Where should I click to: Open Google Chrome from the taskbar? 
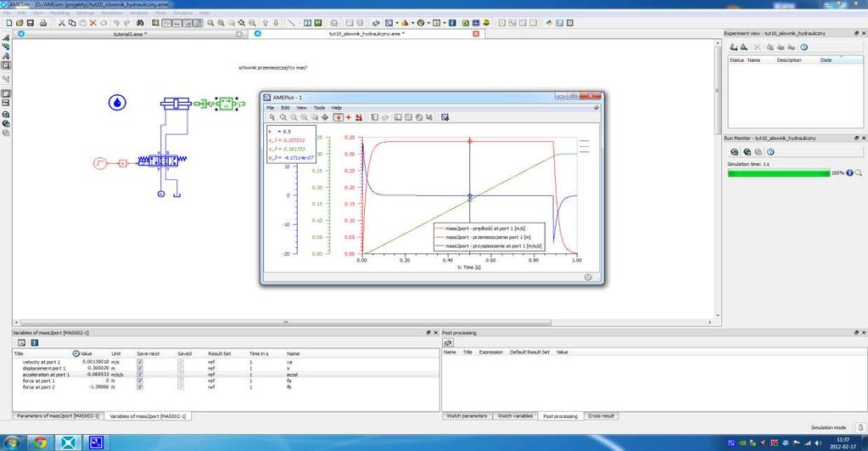click(x=40, y=443)
